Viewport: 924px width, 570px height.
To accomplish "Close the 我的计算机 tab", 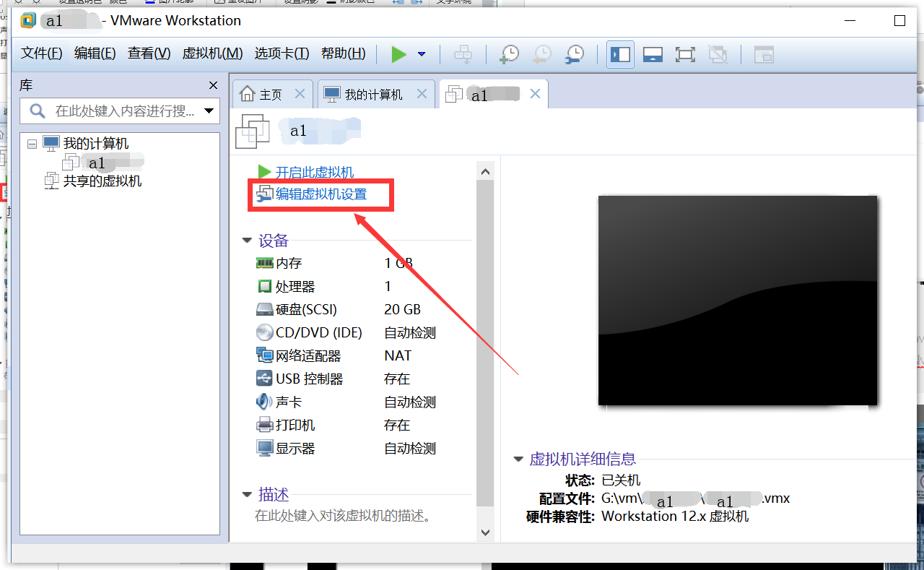I will [422, 94].
